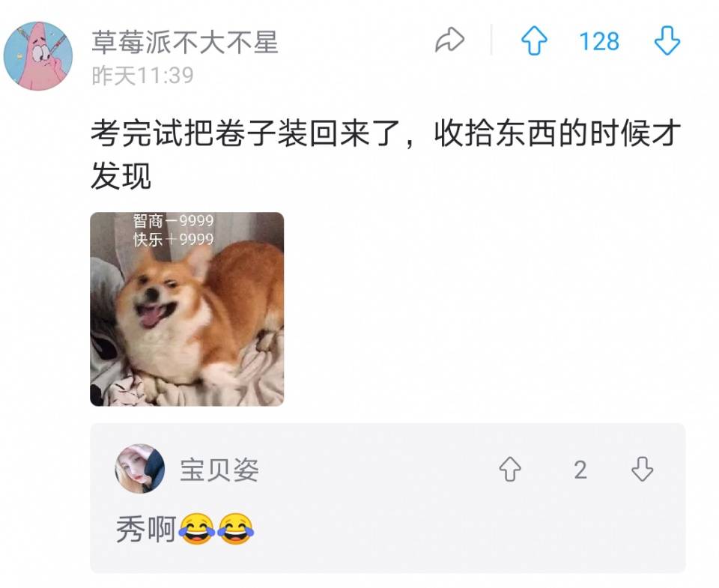The width and height of the screenshot is (719, 588).
Task: Open username 宝贝姿
Action: pyautogui.click(x=219, y=470)
